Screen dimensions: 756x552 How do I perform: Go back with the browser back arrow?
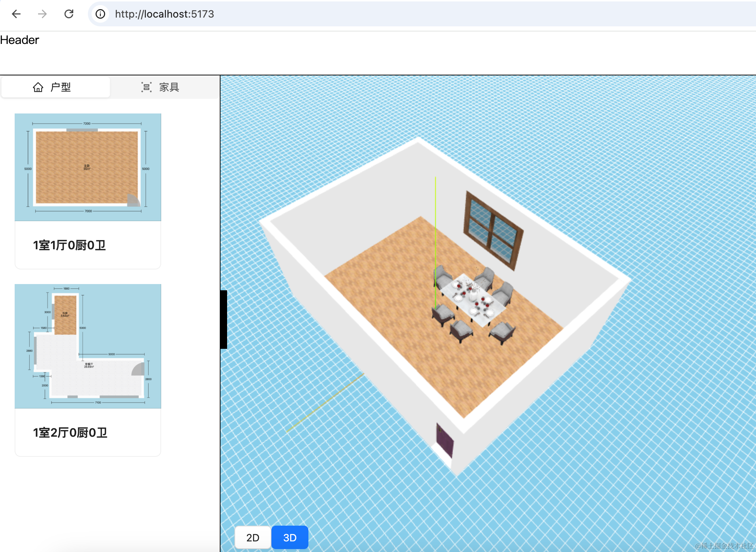point(16,14)
